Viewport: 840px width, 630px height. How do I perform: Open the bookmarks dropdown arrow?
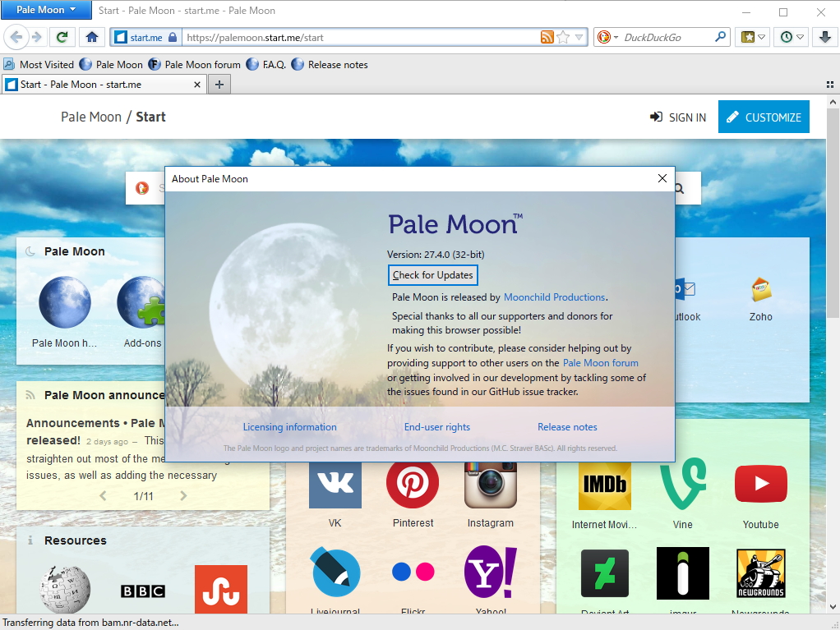tap(763, 36)
